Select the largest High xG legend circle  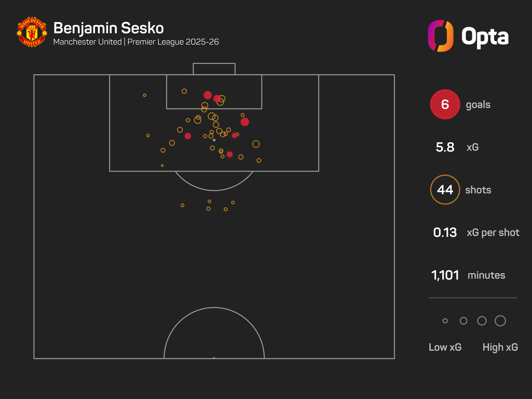(x=500, y=321)
